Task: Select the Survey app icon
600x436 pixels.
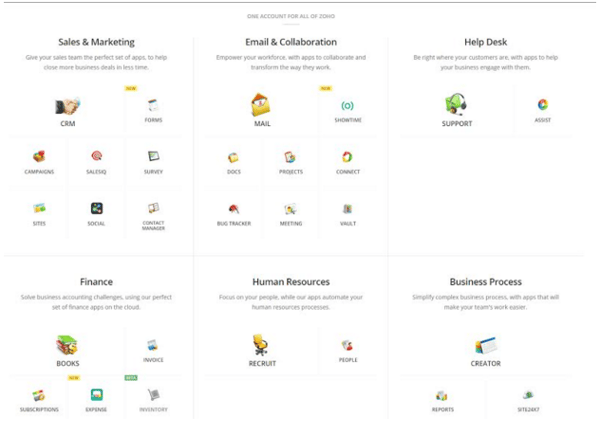Action: point(153,156)
